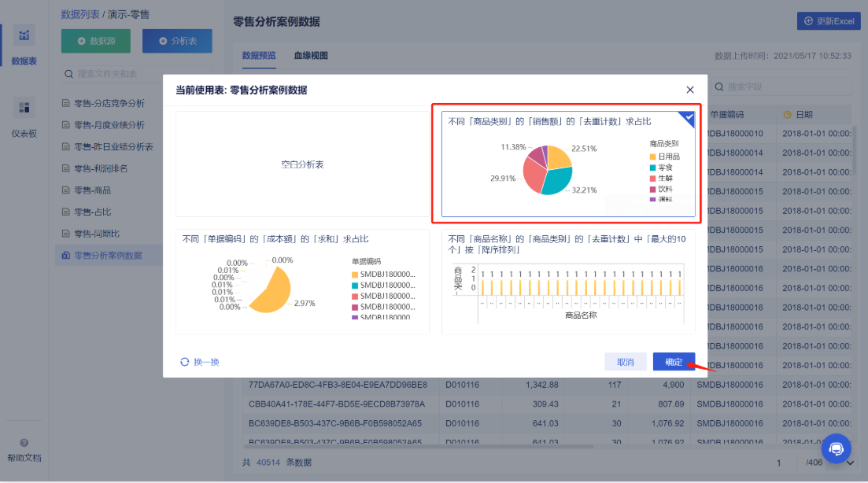
Task: Click cell CBB40A41-178E-44F7-BD5E-9ECD8B73978A
Action: pyautogui.click(x=337, y=404)
